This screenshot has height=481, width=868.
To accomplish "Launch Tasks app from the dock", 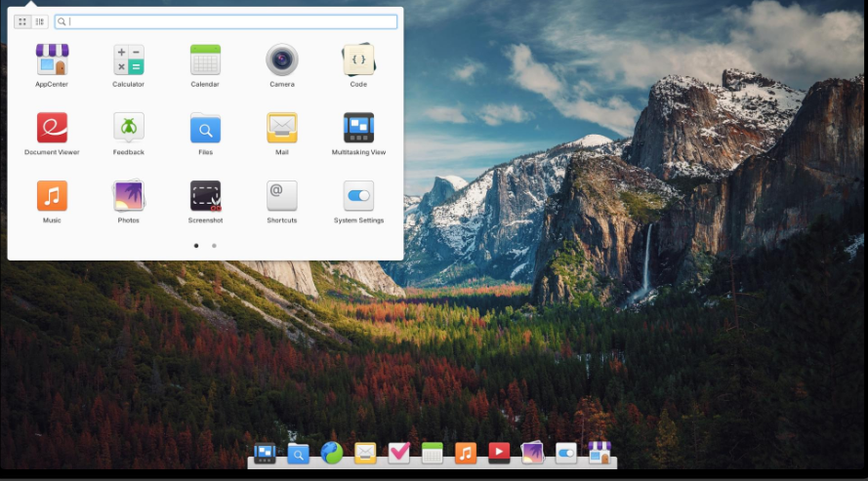I will pyautogui.click(x=398, y=453).
